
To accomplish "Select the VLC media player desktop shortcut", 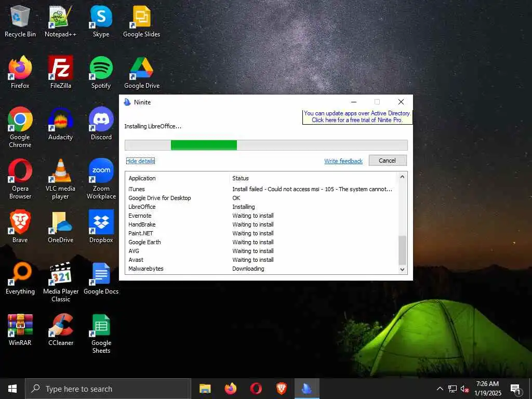I will point(60,179).
